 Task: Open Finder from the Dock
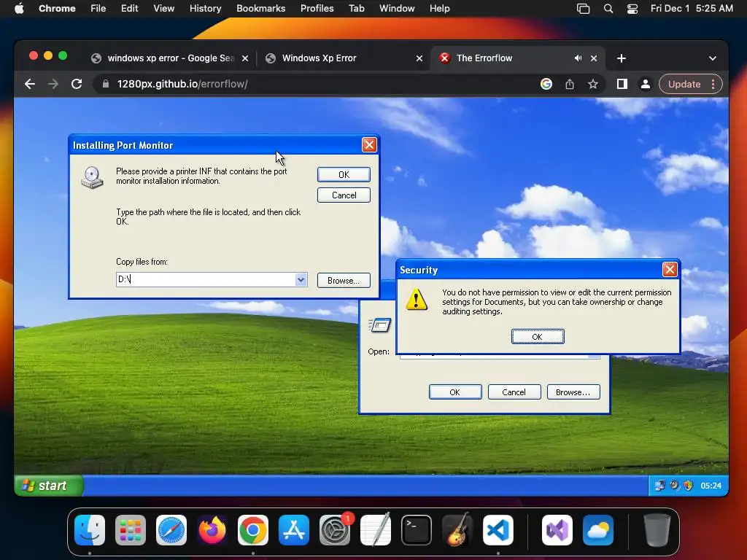pos(90,530)
